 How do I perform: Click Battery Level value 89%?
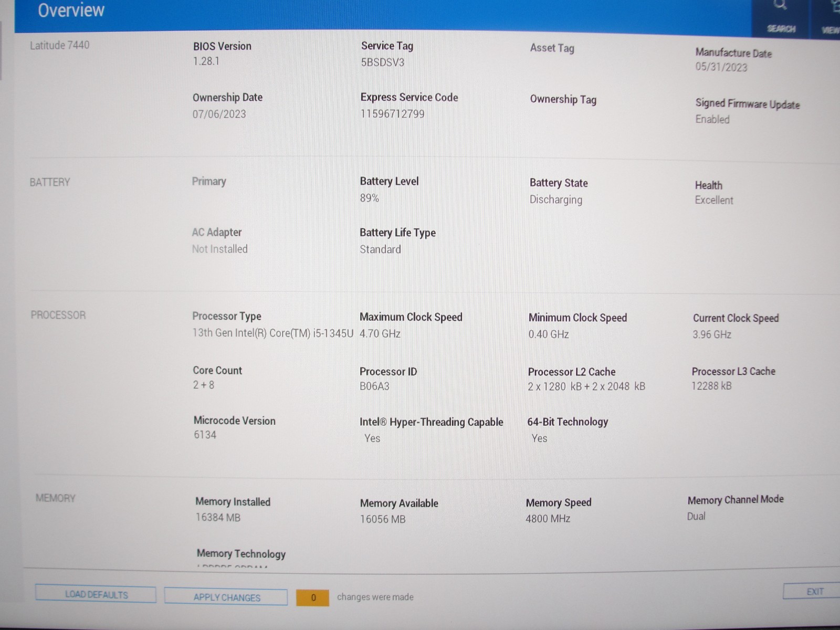pos(370,198)
